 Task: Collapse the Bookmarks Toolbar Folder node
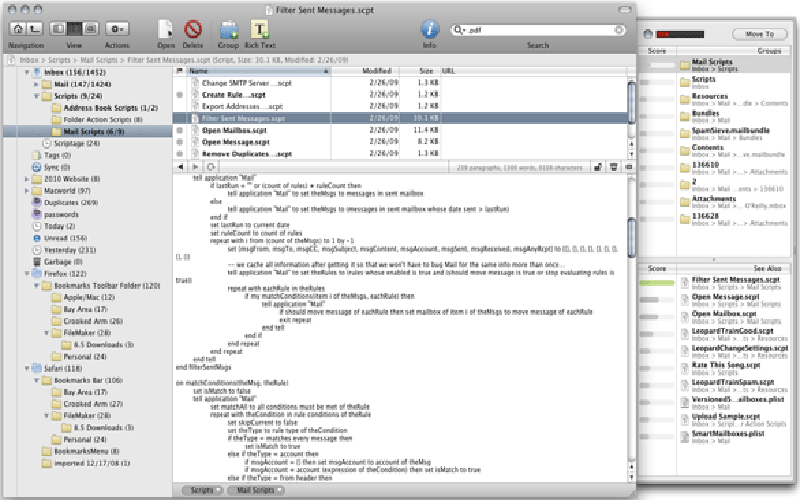[x=36, y=286]
